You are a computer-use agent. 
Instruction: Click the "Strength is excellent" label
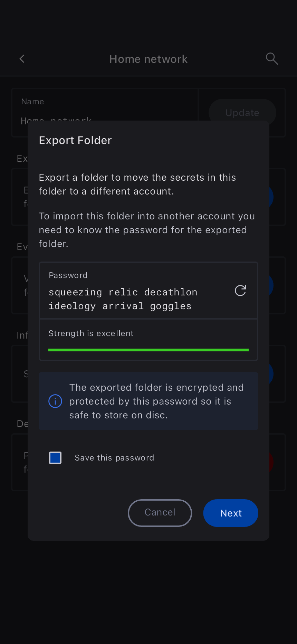pyautogui.click(x=91, y=333)
